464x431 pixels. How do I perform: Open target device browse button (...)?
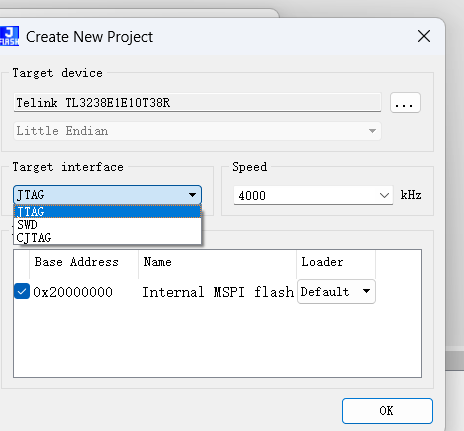click(x=405, y=103)
